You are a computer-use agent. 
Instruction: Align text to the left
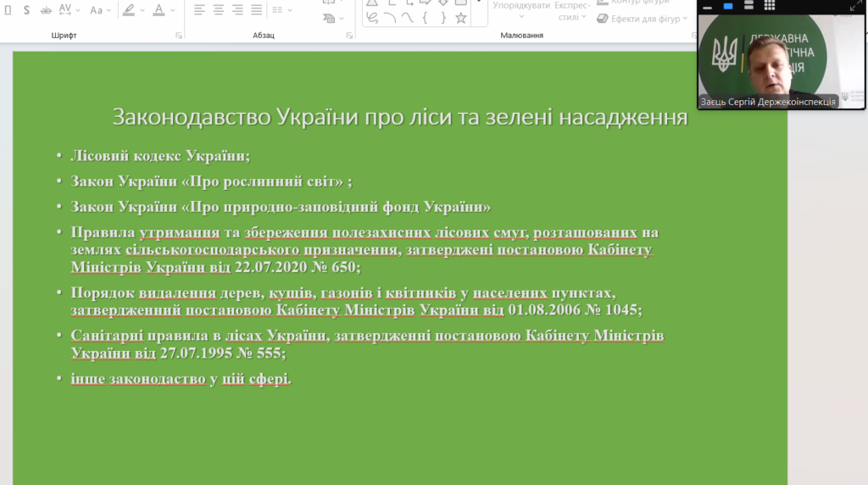tap(199, 10)
